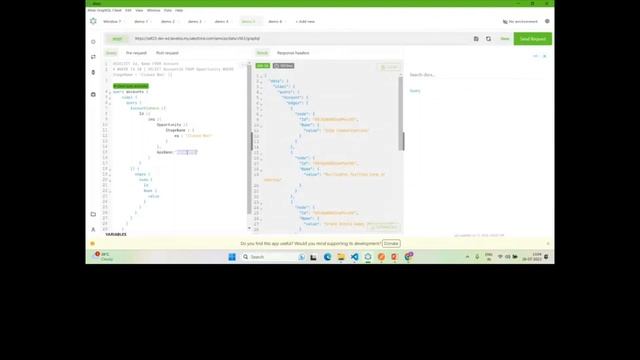Viewport: 640px width, 360px height.
Task: Select the Response headers tab
Action: click(x=293, y=53)
